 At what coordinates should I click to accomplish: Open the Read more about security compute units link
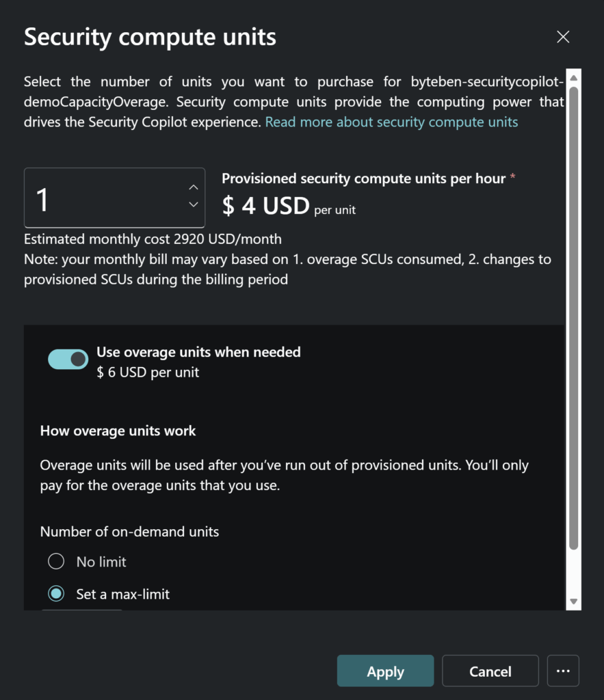point(391,122)
